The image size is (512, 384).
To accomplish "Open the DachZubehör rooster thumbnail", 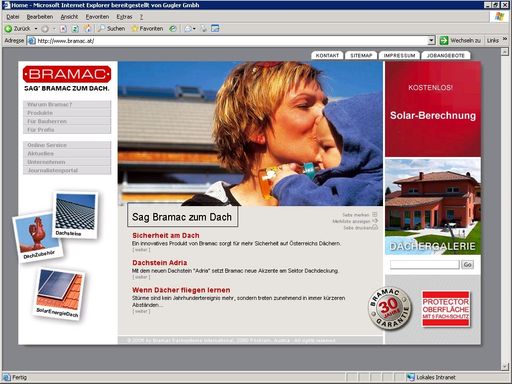I will click(x=37, y=238).
